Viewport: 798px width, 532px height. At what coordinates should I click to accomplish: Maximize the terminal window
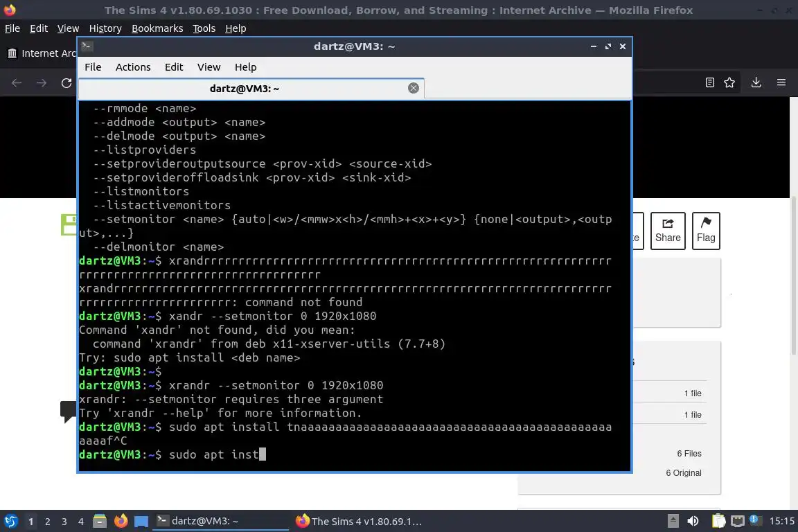608,46
